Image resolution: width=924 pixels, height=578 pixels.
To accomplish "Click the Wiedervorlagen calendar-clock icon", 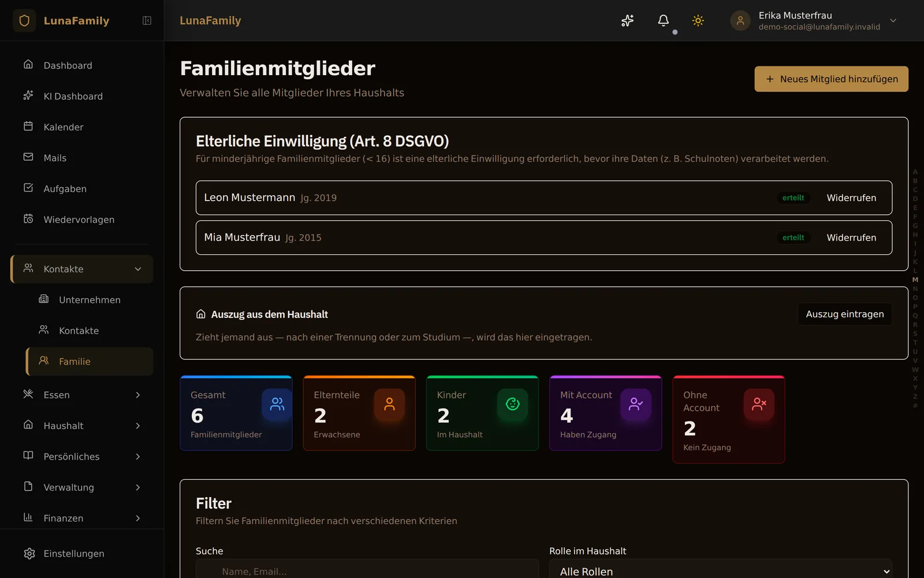I will pos(28,218).
